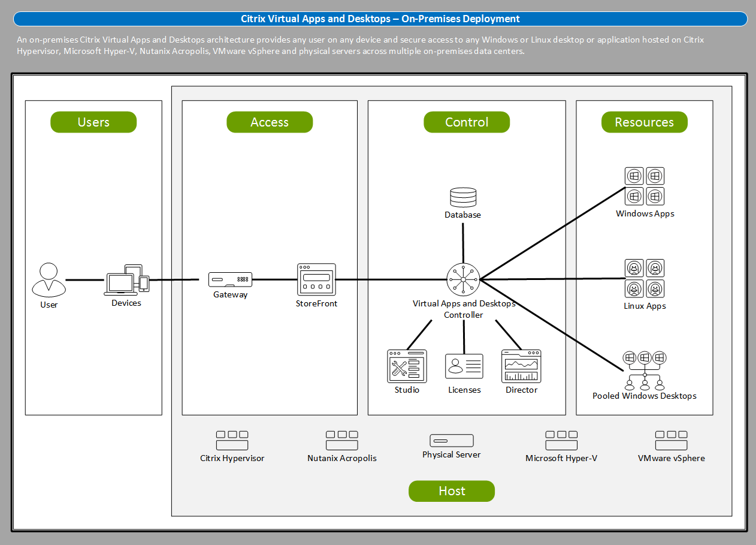Select the Licenses card icon
Viewport: 756px width, 545px height.
tap(464, 366)
